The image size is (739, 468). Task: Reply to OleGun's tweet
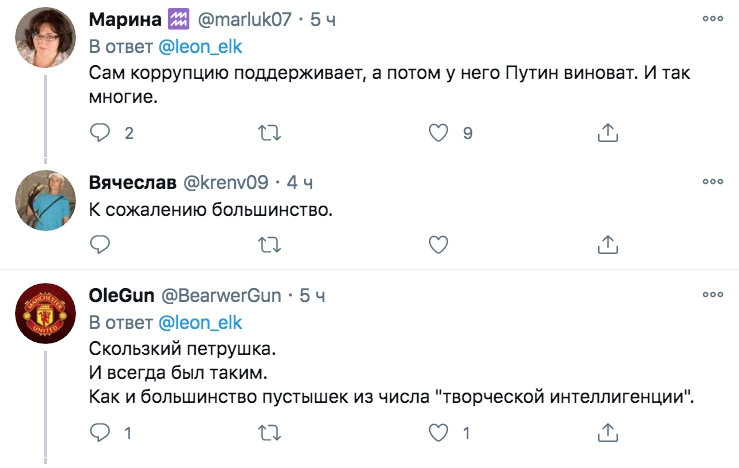pos(100,432)
